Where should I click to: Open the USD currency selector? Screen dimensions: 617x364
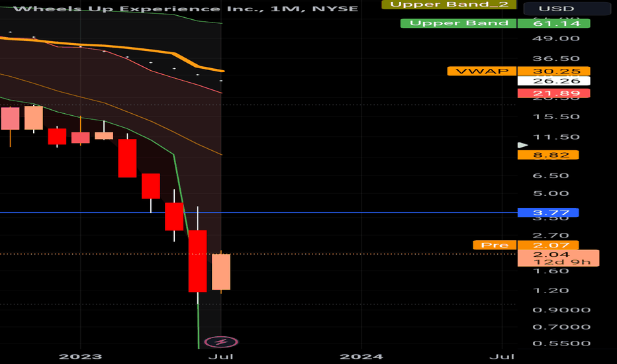coord(567,9)
